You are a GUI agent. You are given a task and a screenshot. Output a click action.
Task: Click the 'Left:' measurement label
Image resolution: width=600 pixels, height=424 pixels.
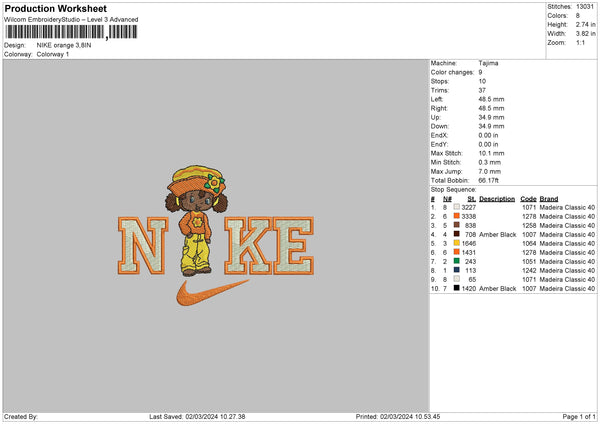(437, 99)
